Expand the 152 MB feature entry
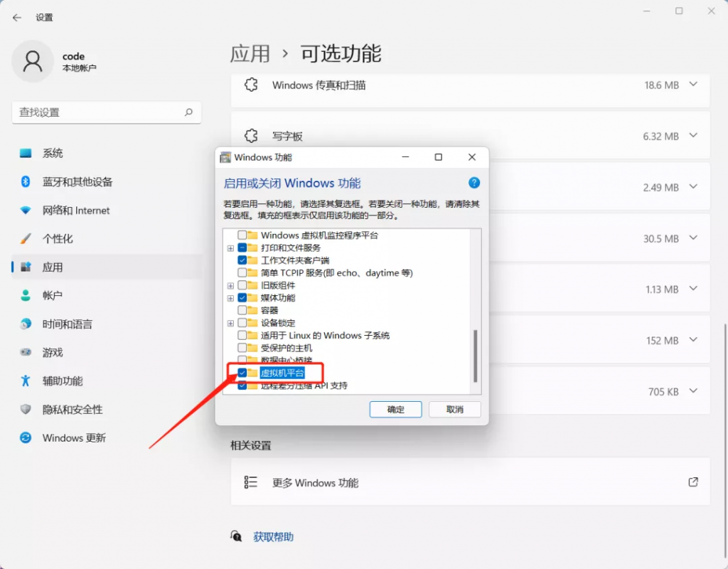Viewport: 728px width, 569px height. (693, 339)
